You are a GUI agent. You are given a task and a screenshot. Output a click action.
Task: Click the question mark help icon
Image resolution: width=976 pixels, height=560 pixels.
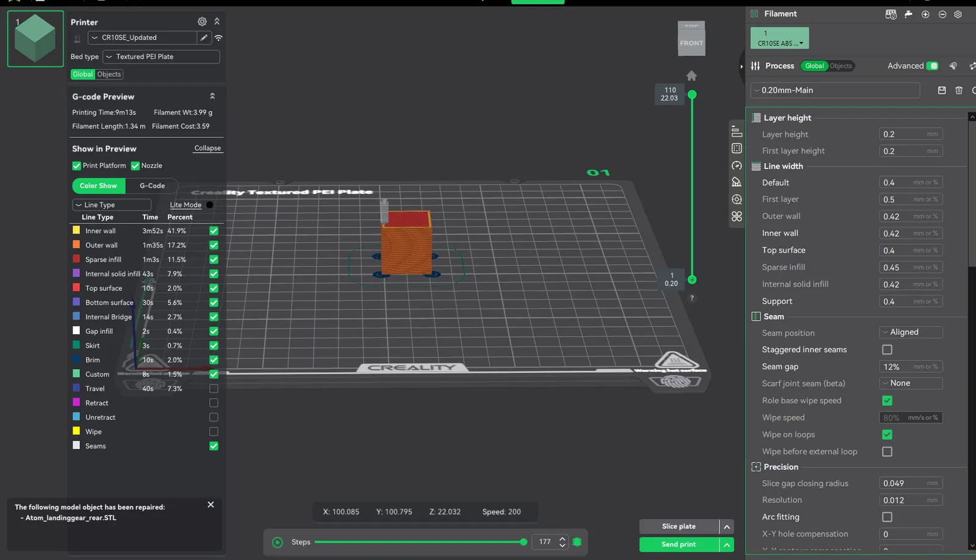click(692, 298)
